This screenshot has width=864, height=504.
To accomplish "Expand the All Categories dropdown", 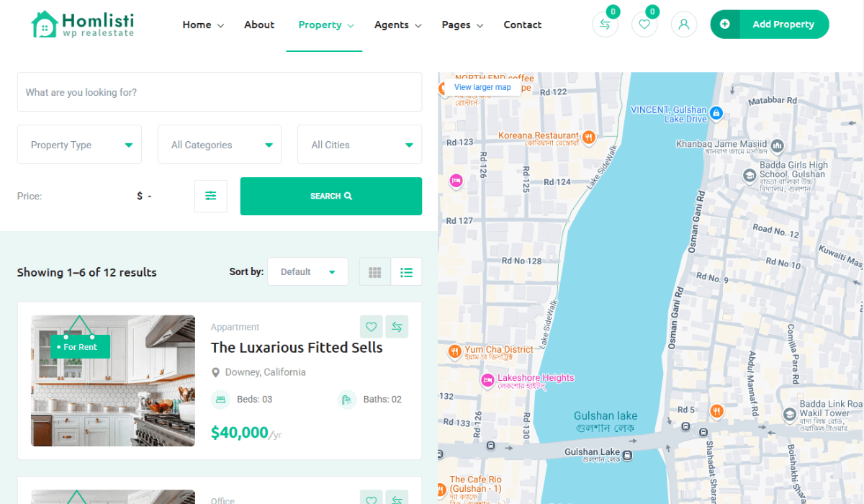I will pos(220,145).
